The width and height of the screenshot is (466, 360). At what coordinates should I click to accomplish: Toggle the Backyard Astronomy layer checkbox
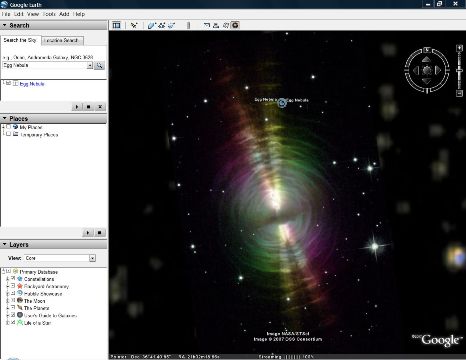point(13,286)
